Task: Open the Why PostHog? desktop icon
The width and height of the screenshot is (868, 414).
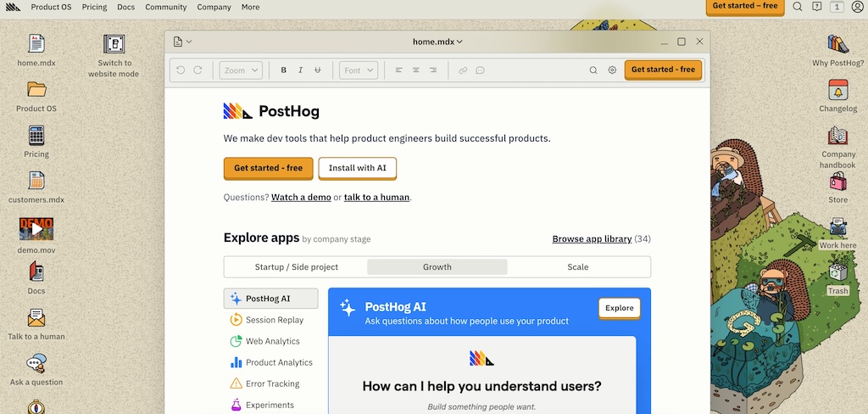Action: (838, 44)
